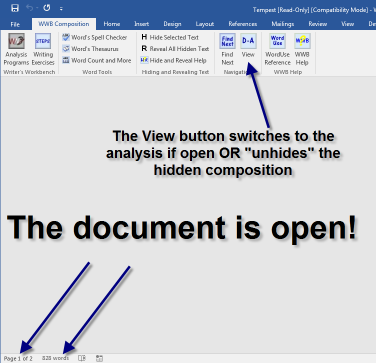Switch to the Home ribbon tab

click(112, 24)
